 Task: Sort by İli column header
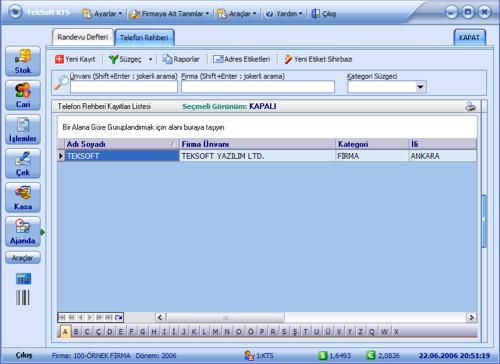[x=443, y=144]
